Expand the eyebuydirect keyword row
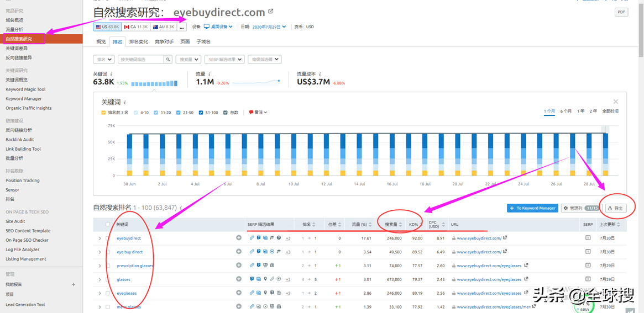644x313 pixels. [100, 238]
